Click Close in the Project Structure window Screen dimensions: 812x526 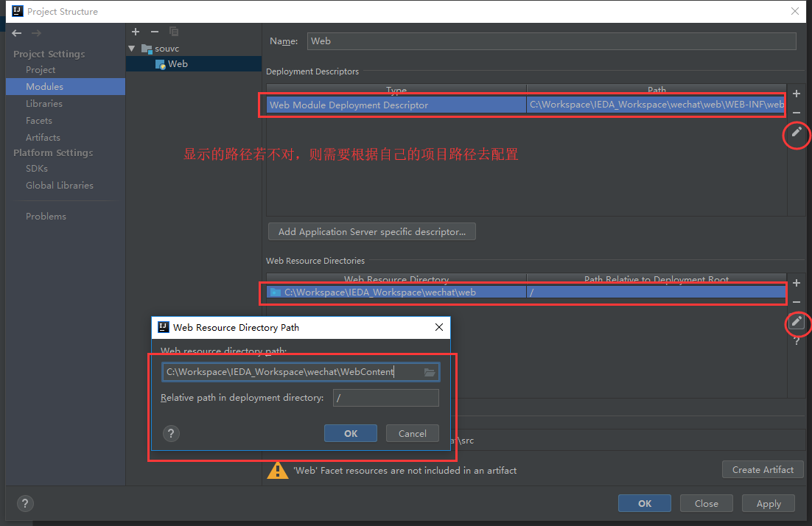[x=707, y=503]
